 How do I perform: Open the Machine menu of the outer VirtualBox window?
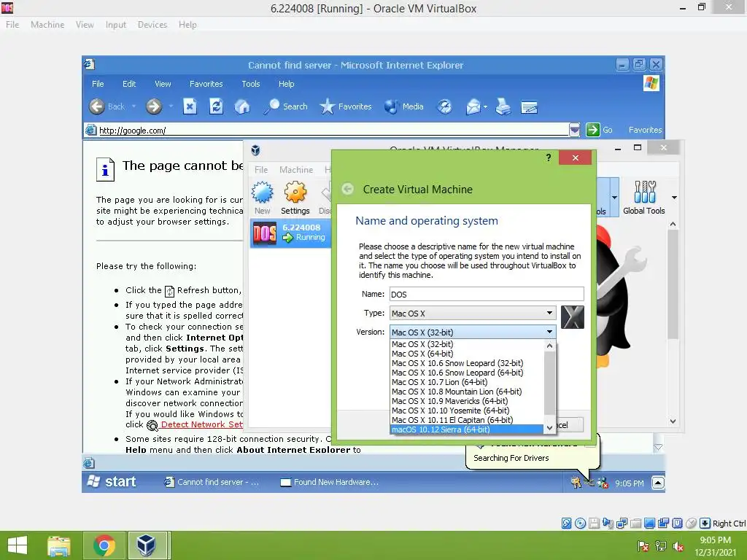click(47, 25)
